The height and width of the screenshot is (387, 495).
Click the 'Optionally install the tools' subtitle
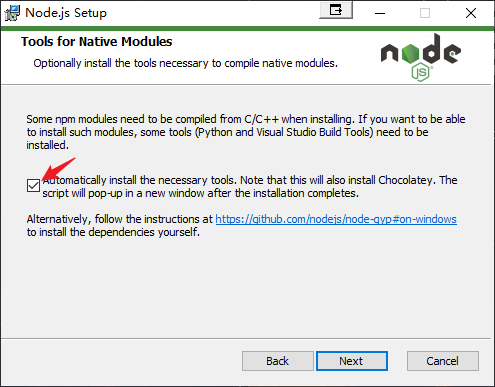click(185, 63)
